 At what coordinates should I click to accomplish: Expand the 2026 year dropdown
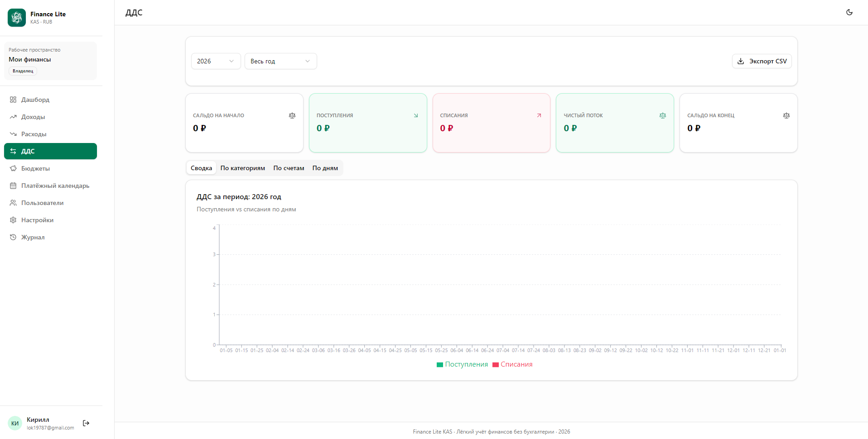(216, 61)
